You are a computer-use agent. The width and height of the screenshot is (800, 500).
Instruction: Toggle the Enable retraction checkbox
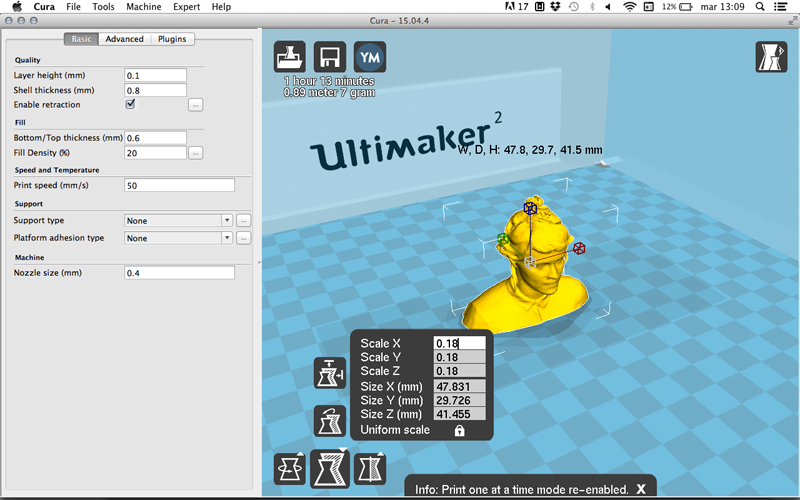[130, 104]
